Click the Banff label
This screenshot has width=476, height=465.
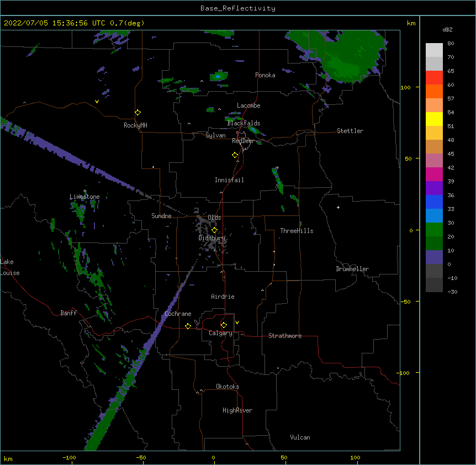click(x=68, y=313)
